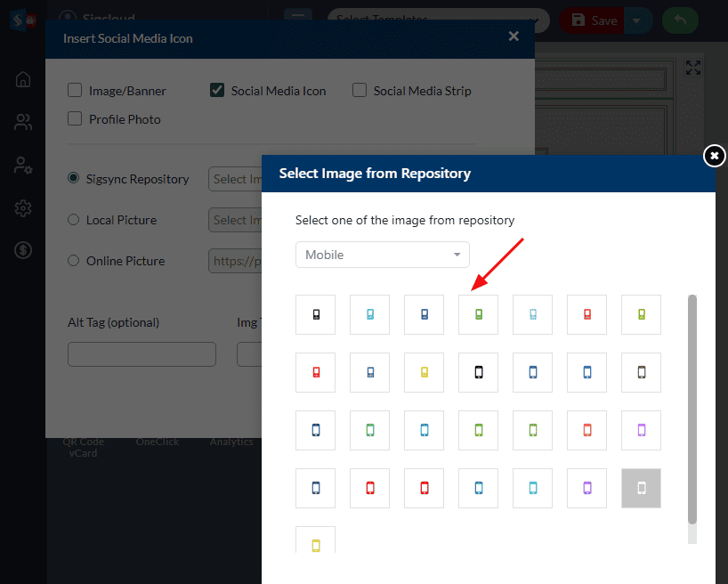The image size is (728, 584).
Task: Pick the black smartphone icon in second row
Action: (x=478, y=372)
